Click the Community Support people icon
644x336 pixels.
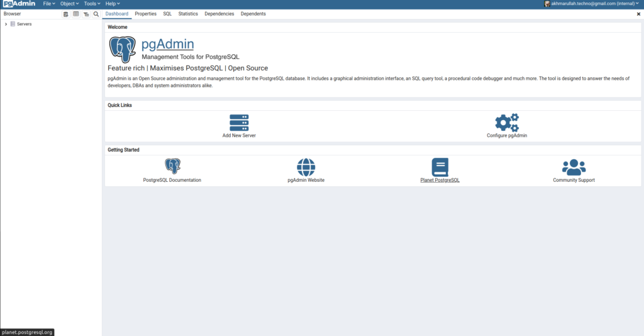pyautogui.click(x=574, y=167)
